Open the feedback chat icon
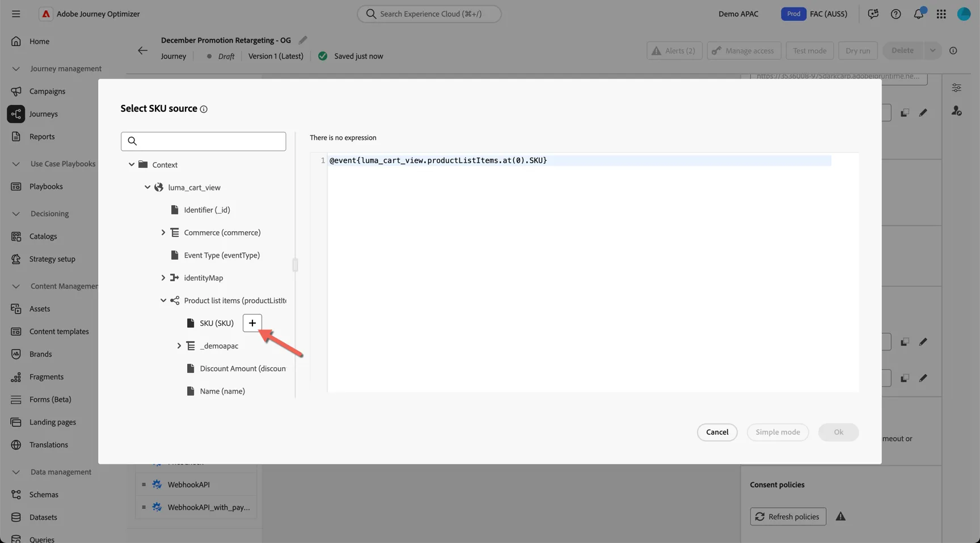980x543 pixels. coord(873,14)
